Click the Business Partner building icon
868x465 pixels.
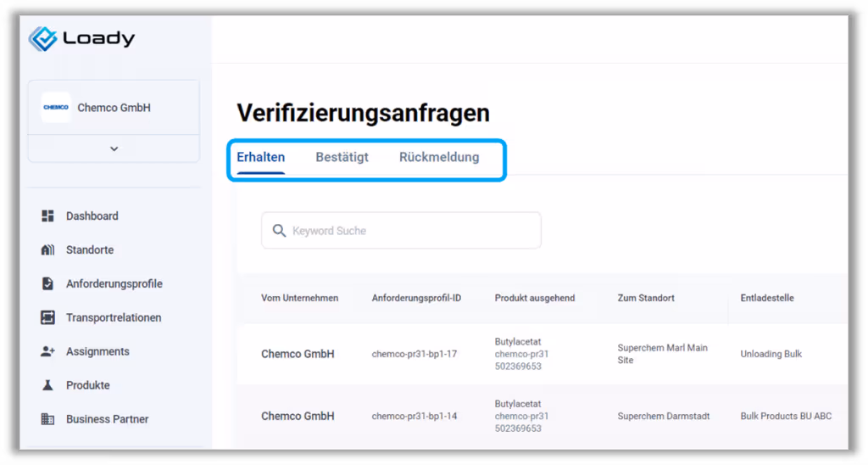tap(47, 418)
